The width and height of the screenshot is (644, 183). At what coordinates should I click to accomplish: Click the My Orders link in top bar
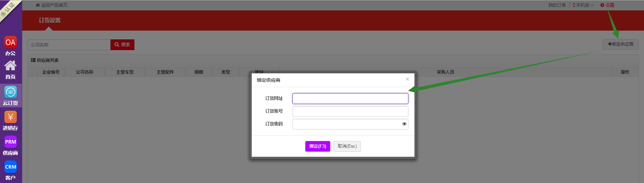point(557,5)
